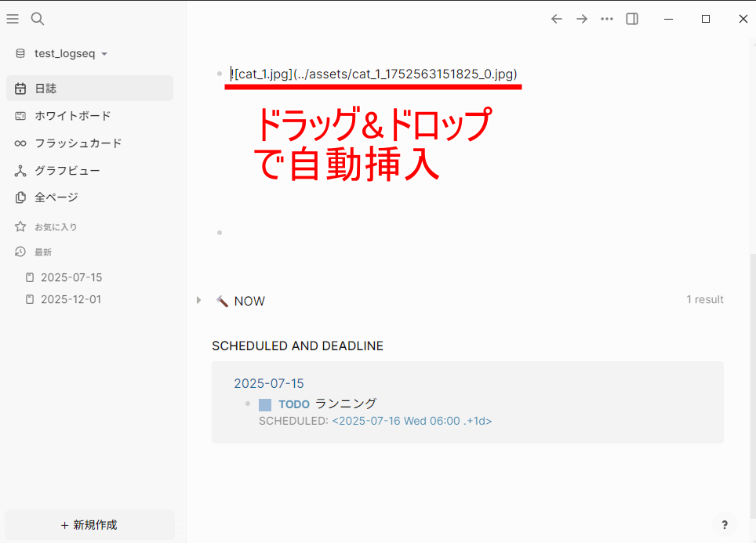
Task: Open help with the ? button
Action: (724, 525)
